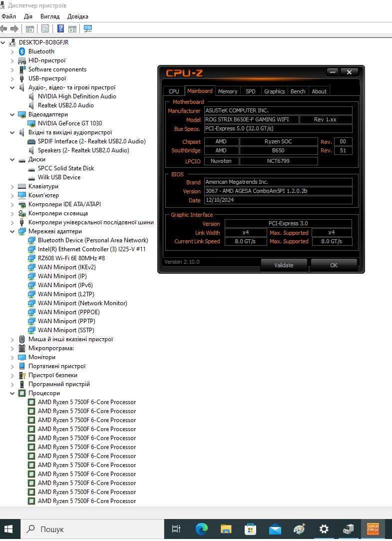The width and height of the screenshot is (392, 541).
Task: Click the Validate button in CPU-Z
Action: [x=284, y=265]
